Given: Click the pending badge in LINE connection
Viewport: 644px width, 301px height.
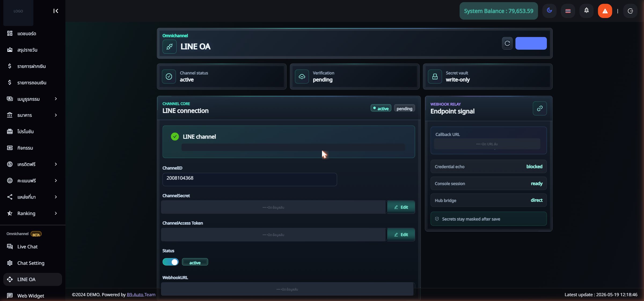Looking at the screenshot, I should tap(404, 108).
